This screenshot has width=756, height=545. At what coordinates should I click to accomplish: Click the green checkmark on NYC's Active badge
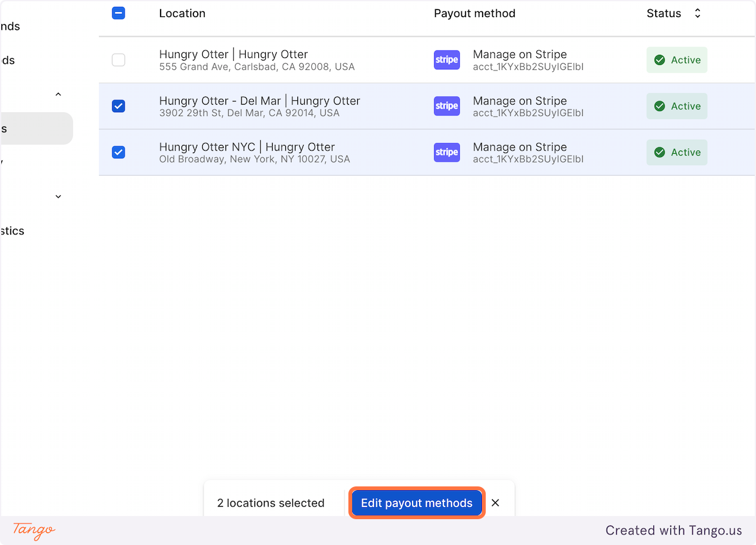pos(660,152)
